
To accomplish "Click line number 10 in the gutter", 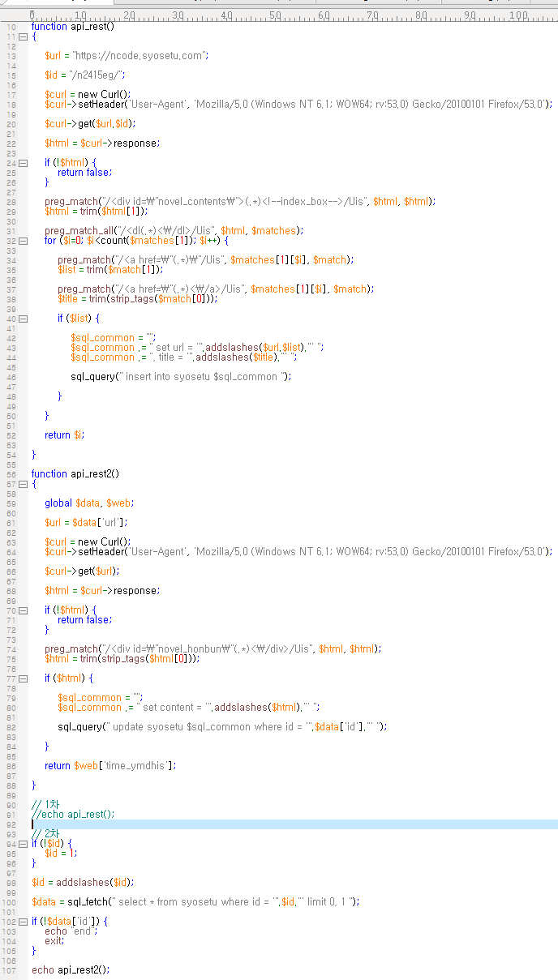I will (11, 27).
